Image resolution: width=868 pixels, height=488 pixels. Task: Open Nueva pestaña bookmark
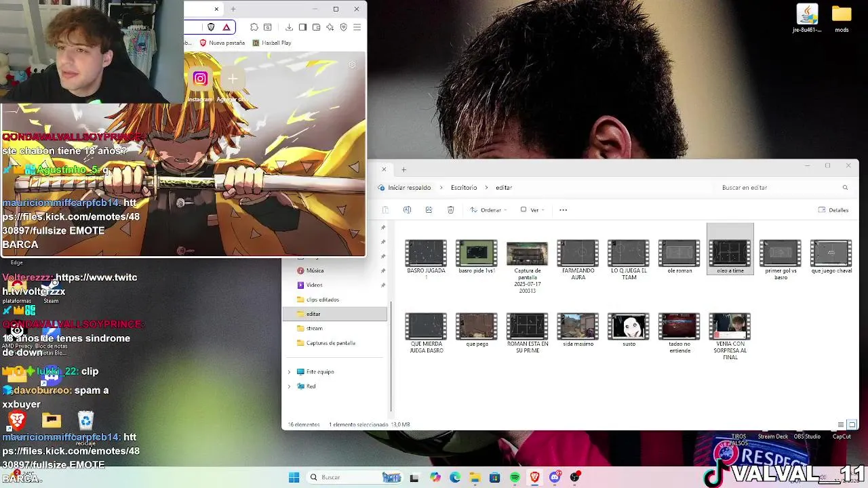point(222,43)
